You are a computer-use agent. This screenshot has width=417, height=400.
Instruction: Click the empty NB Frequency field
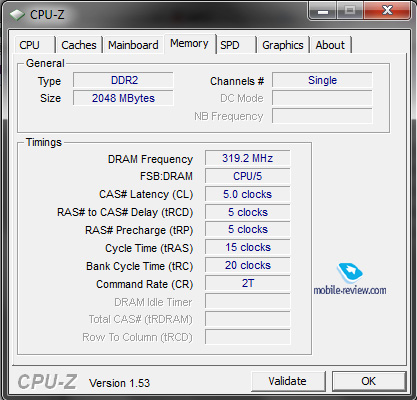click(x=322, y=116)
